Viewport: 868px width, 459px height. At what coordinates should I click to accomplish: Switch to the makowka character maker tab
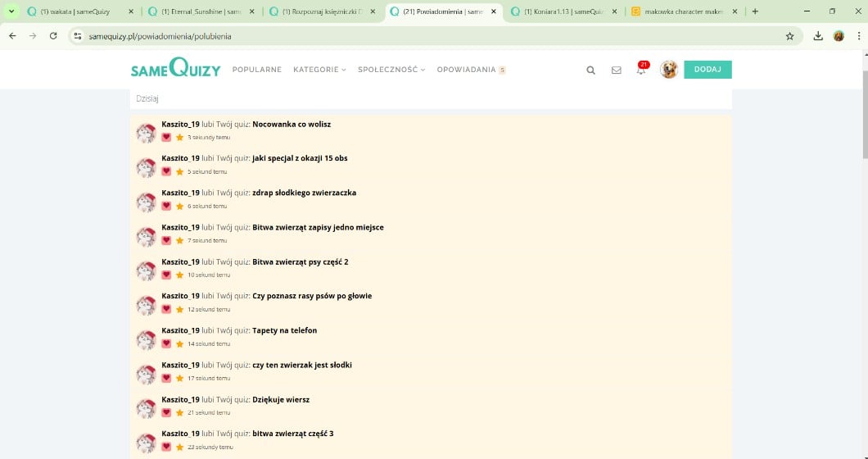tap(684, 11)
